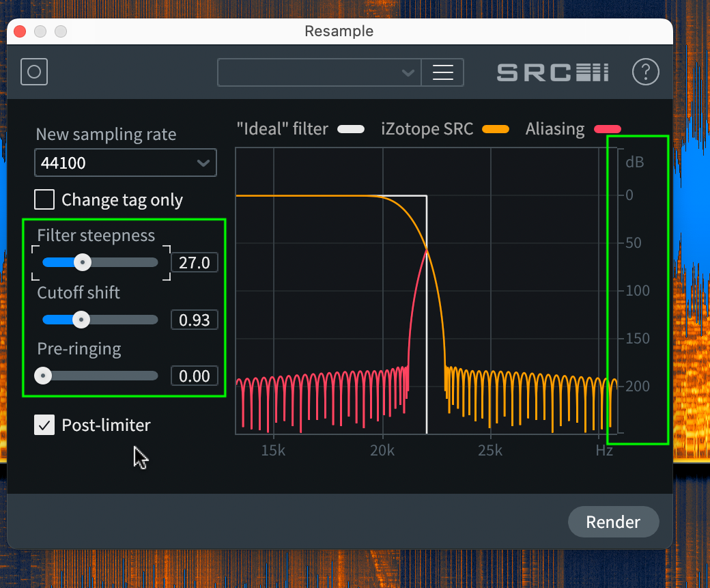Screen dimensions: 710x588
Task: Close the Resample window
Action: 20,31
